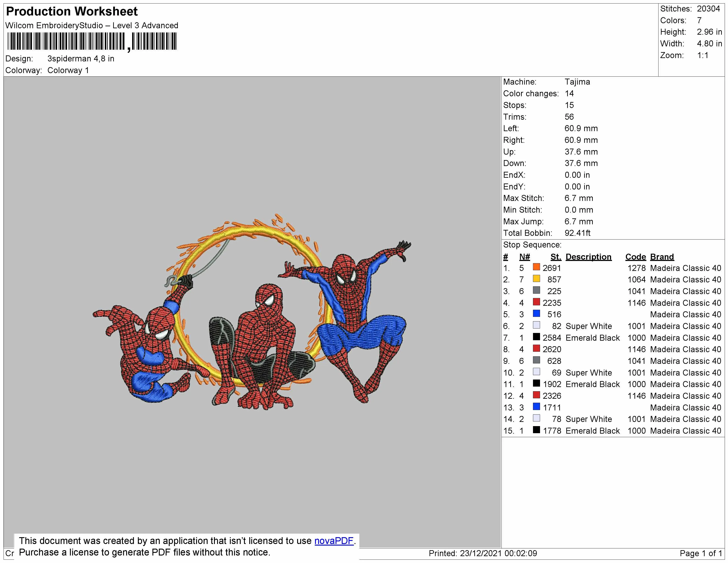Click the gray swatch in stop 3

click(x=536, y=290)
